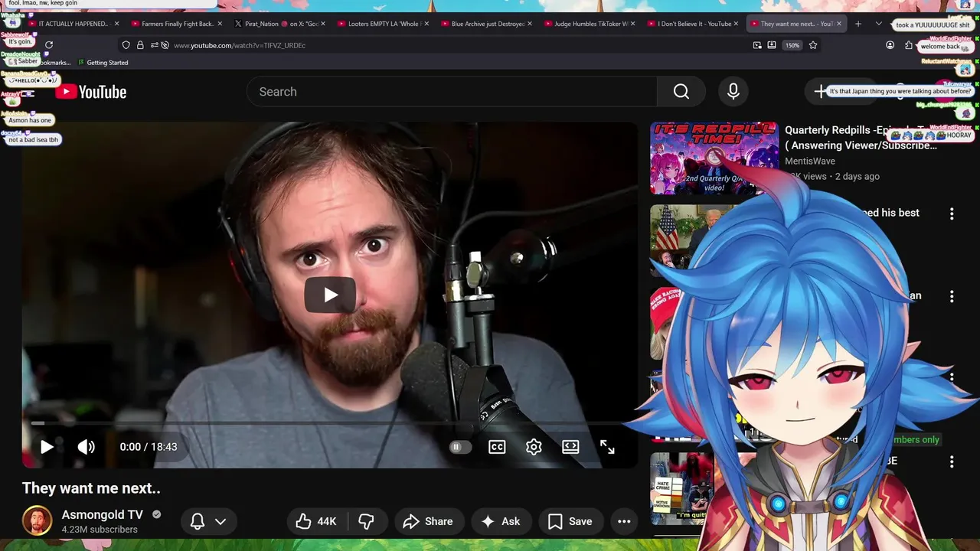
Task: Click the blocked autoplay crossed-out icon in address bar
Action: [x=165, y=45]
